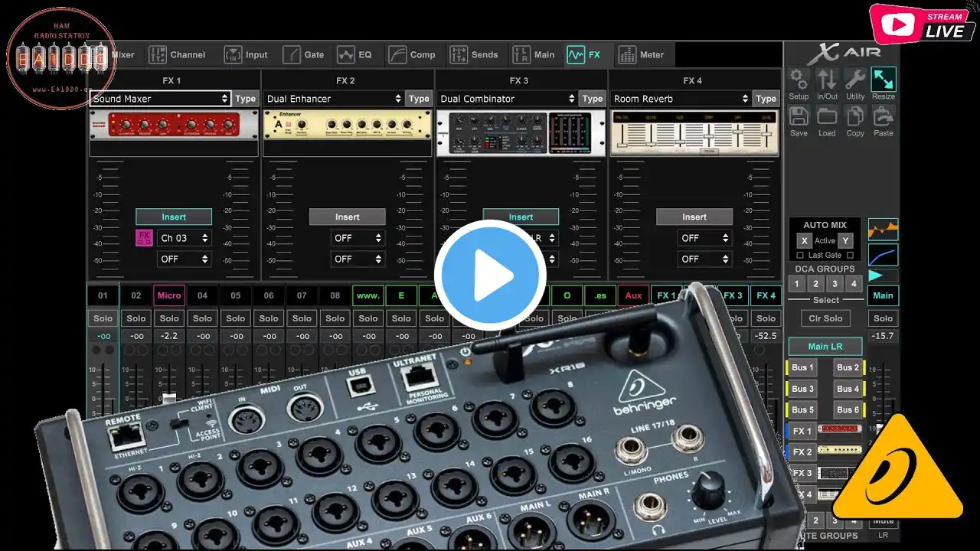Screen dimensions: 980x551
Task: Select the Bus 1 button
Action: 802,367
